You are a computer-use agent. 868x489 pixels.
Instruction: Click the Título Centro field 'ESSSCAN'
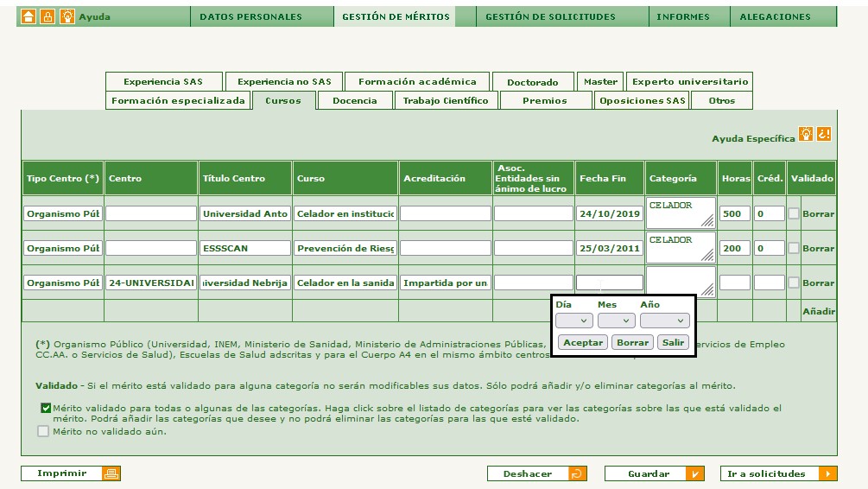pyautogui.click(x=244, y=248)
